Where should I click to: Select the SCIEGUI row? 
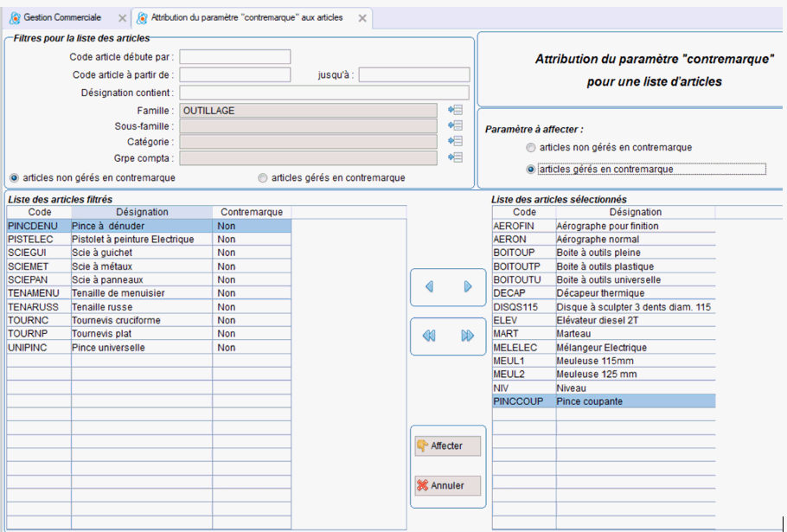pos(149,253)
